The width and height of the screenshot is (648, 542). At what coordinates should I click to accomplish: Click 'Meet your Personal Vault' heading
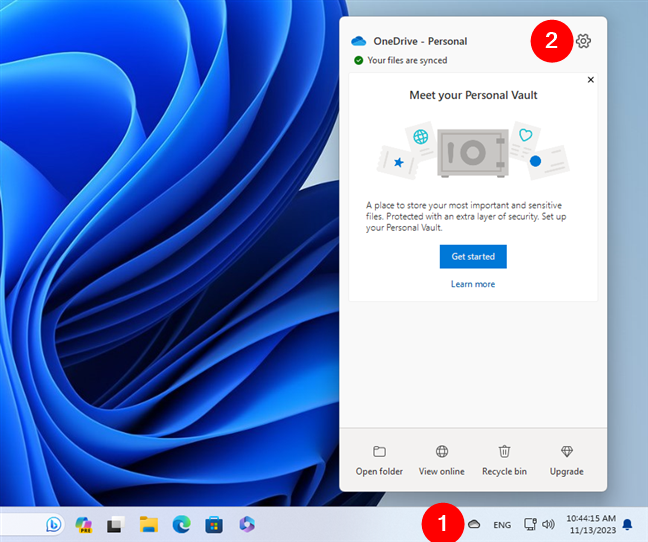(473, 95)
